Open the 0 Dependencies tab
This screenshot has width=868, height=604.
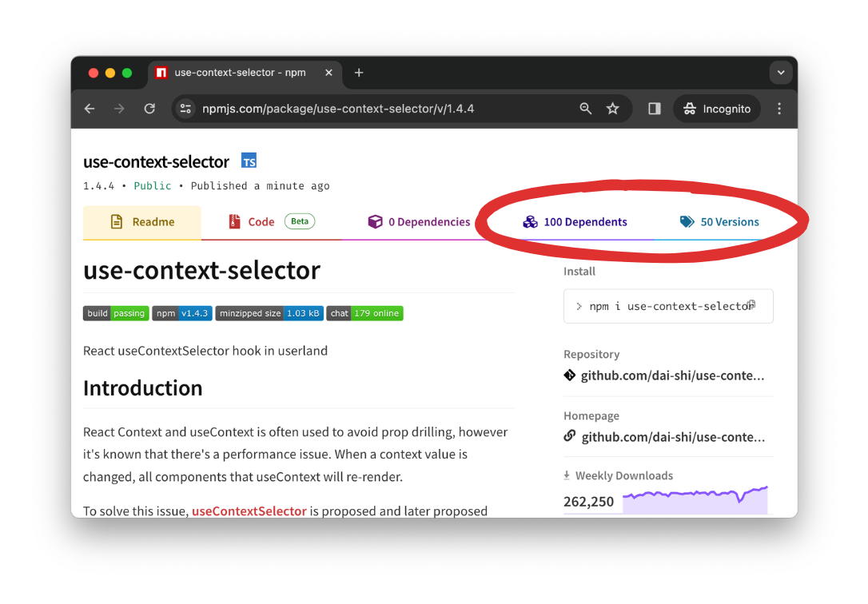click(419, 222)
